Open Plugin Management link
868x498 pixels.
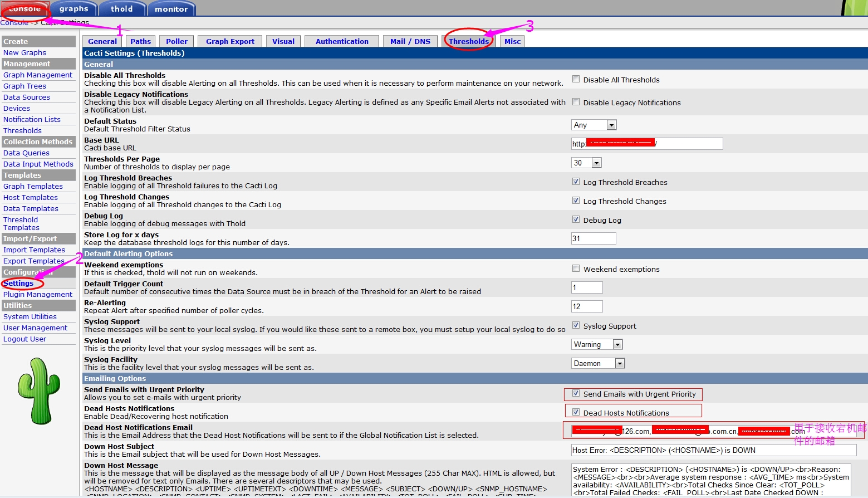coord(38,294)
